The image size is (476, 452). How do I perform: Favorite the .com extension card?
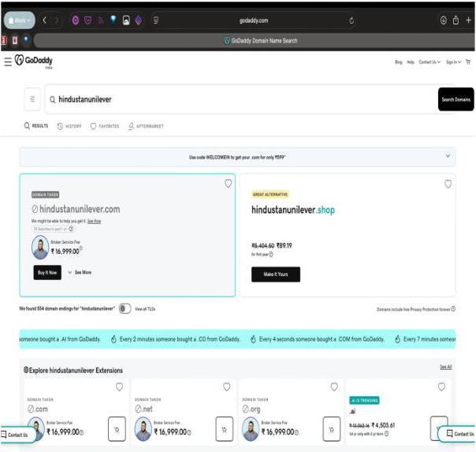point(119,387)
